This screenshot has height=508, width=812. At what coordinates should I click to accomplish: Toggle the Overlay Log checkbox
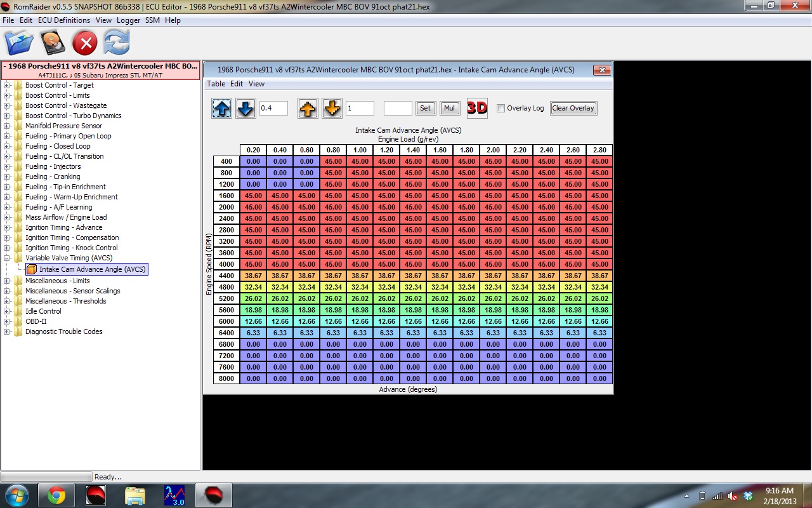(x=501, y=108)
